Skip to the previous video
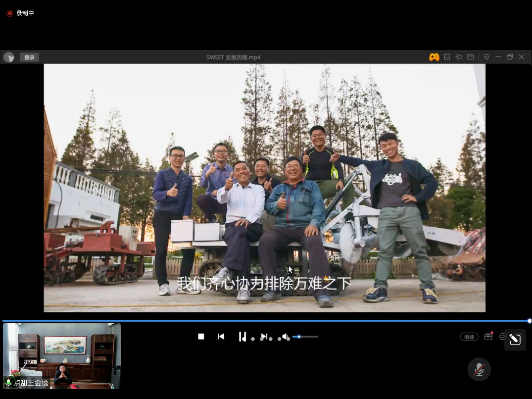 [221, 337]
